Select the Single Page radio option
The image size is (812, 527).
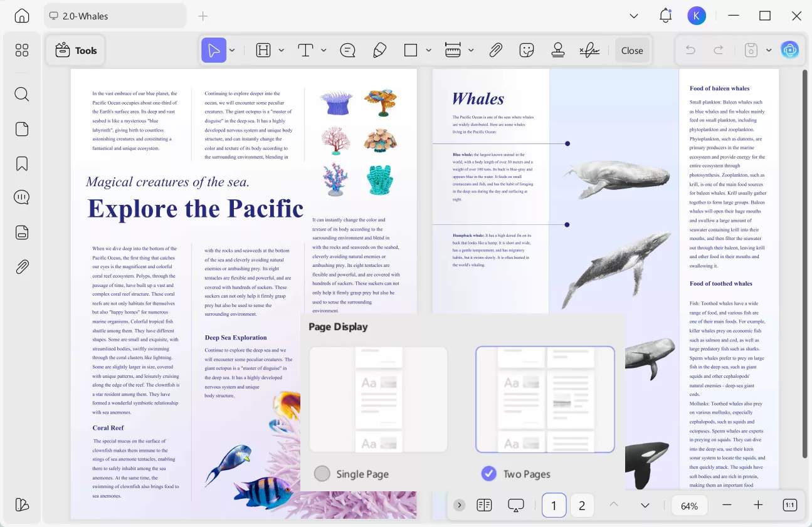tap(322, 474)
